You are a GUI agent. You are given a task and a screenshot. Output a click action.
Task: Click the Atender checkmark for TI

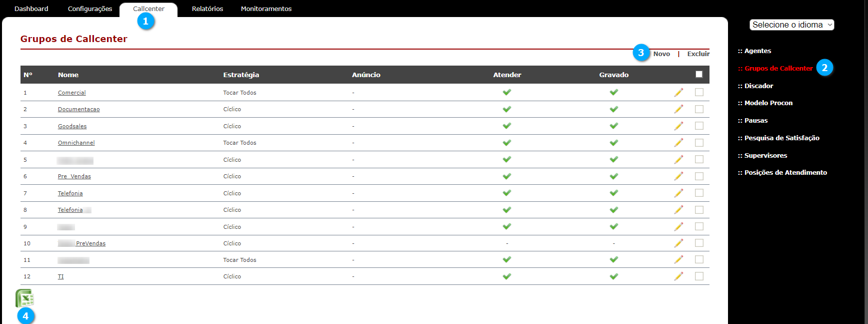click(507, 276)
